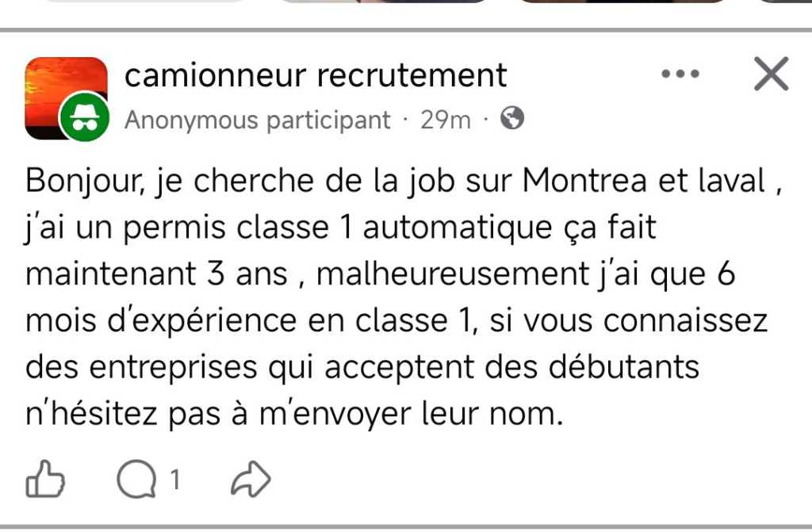Open comments via the speech bubble icon
The width and height of the screenshot is (812, 532).
[136, 480]
